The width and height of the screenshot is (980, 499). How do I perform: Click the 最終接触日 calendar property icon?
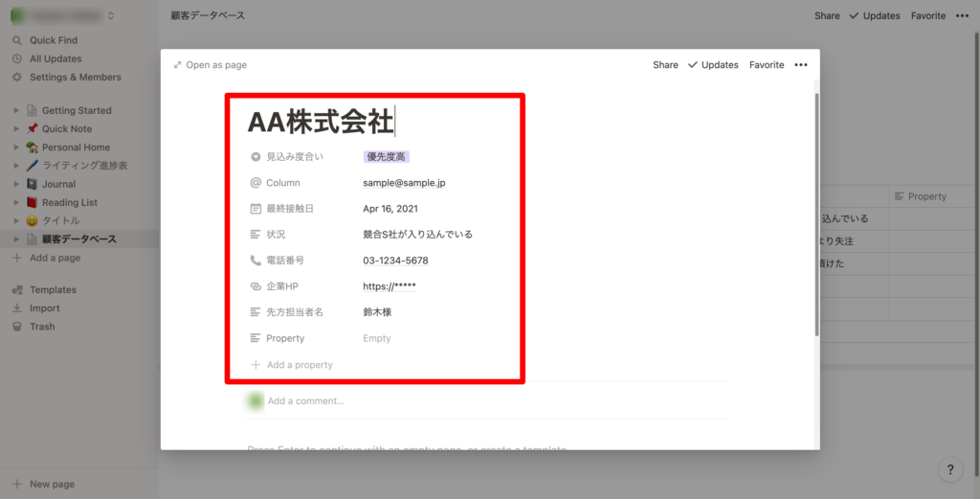coord(255,209)
